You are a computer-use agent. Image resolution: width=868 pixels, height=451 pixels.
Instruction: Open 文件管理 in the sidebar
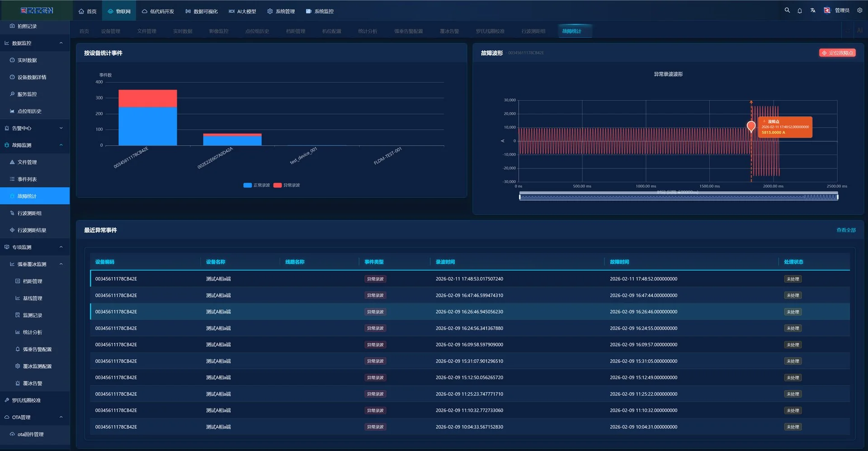pyautogui.click(x=27, y=162)
